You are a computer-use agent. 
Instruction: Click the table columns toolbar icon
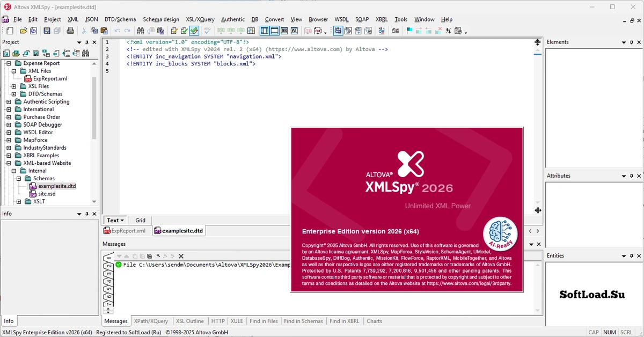(251, 31)
